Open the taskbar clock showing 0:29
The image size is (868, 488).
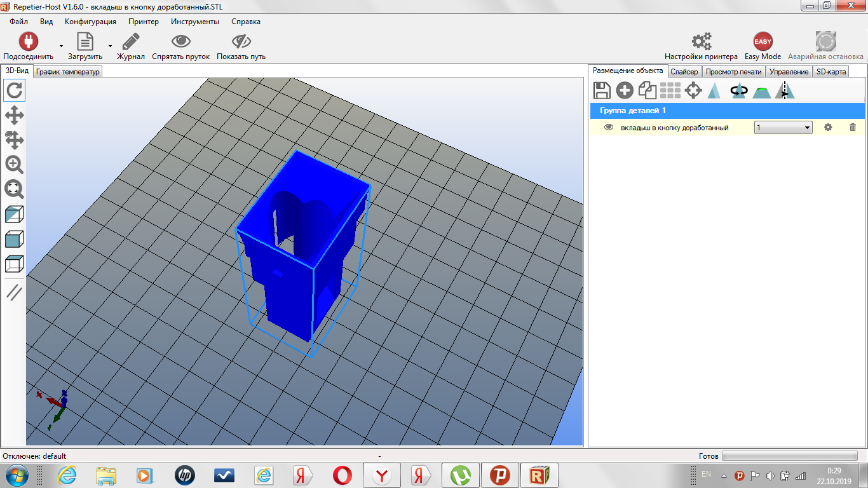835,475
